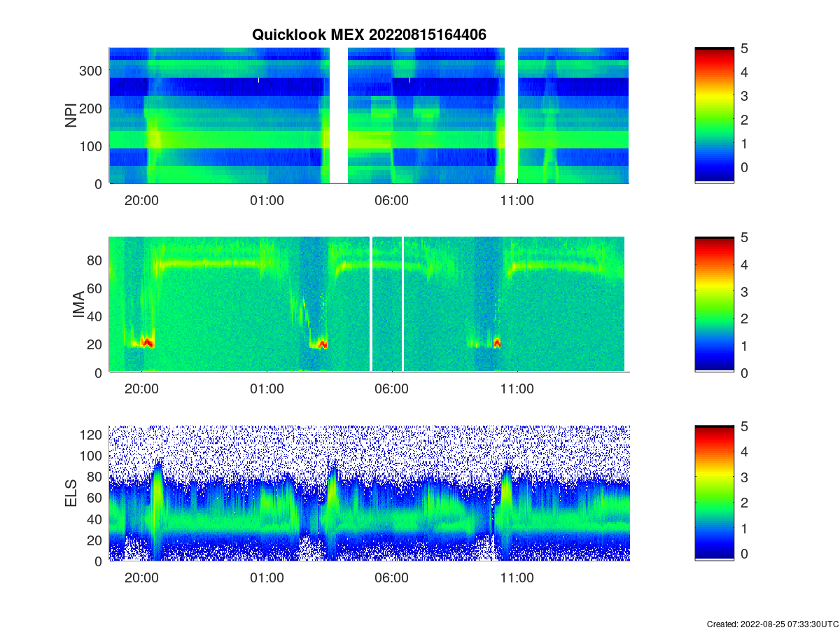Viewport: 840px width, 630px height.
Task: Click the 06:00 tick under the NPI panel
Action: pyautogui.click(x=392, y=200)
